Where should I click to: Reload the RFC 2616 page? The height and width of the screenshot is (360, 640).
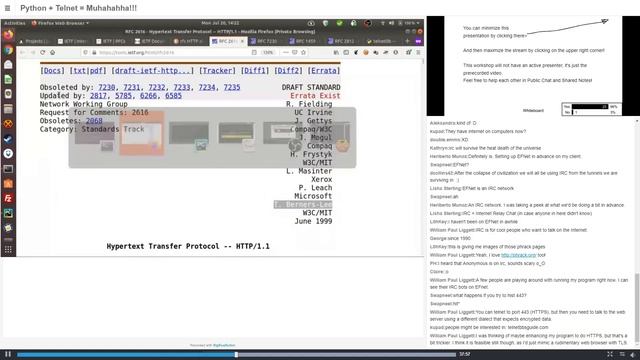pyautogui.click(x=42, y=52)
